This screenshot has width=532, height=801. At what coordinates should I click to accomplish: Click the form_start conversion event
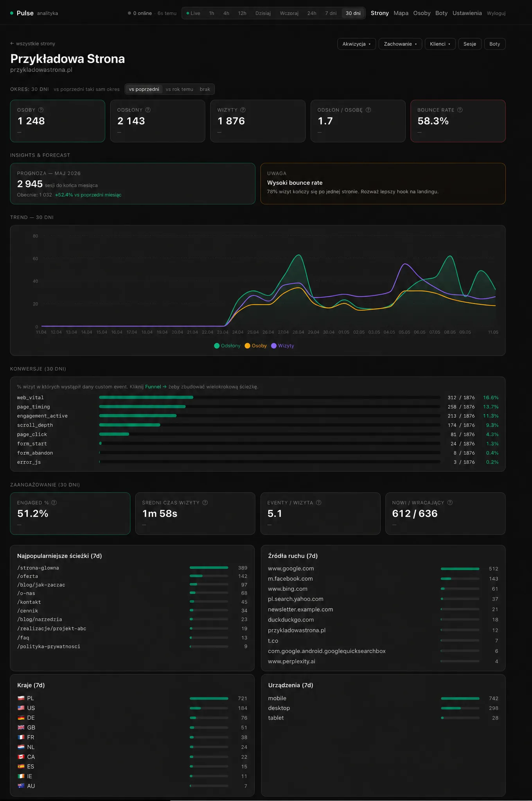point(32,444)
